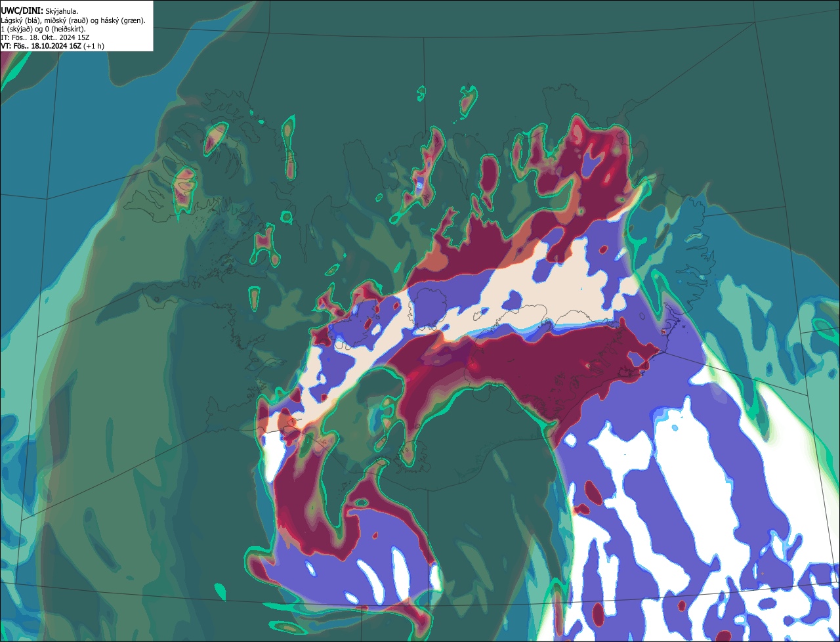This screenshot has width=840, height=642.
Task: Select the "Lágský (blá), miðský (rauð)" legend line
Action: (x=73, y=20)
